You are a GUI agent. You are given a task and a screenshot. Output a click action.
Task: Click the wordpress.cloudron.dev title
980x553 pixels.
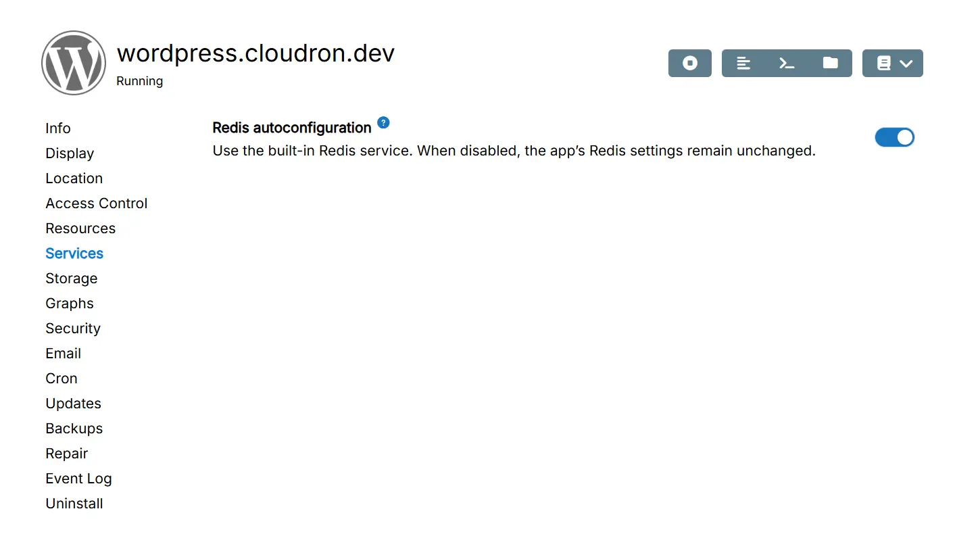point(255,53)
